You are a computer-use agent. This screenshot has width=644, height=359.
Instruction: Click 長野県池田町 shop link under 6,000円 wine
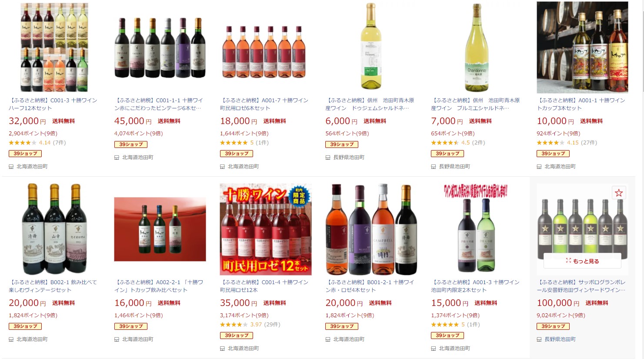pos(349,158)
